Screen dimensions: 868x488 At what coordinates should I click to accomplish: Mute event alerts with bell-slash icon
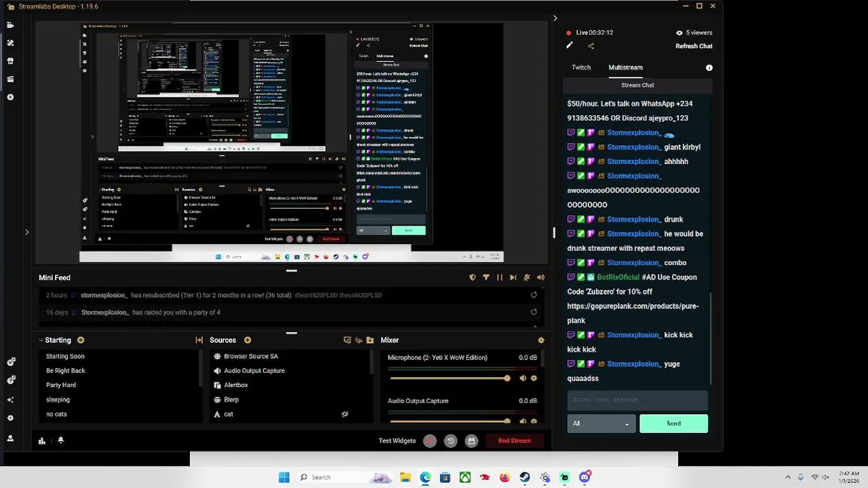coord(527,277)
